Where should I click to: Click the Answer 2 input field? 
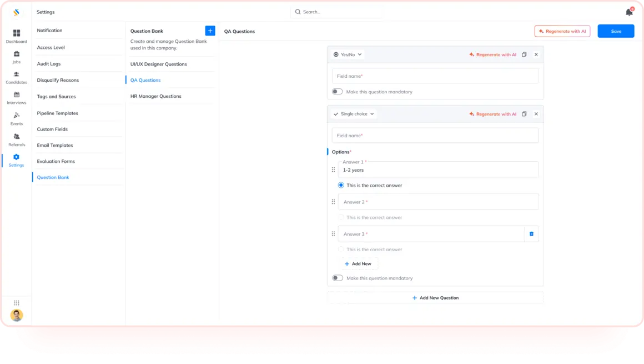point(438,202)
